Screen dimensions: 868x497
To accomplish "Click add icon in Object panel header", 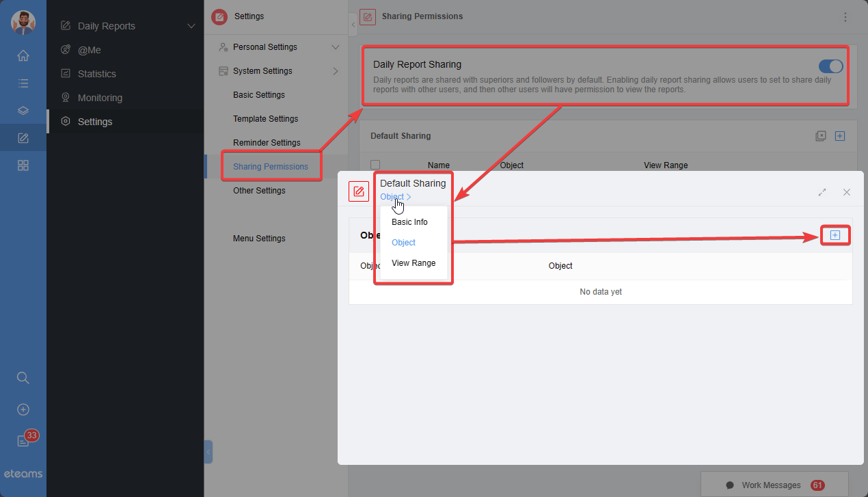I will [x=835, y=235].
